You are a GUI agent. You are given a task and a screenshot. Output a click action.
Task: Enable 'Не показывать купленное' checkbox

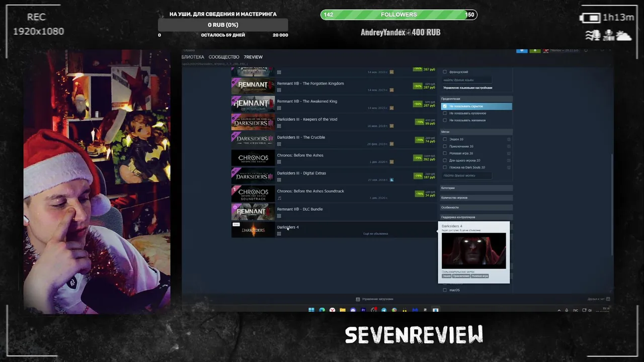click(x=445, y=113)
